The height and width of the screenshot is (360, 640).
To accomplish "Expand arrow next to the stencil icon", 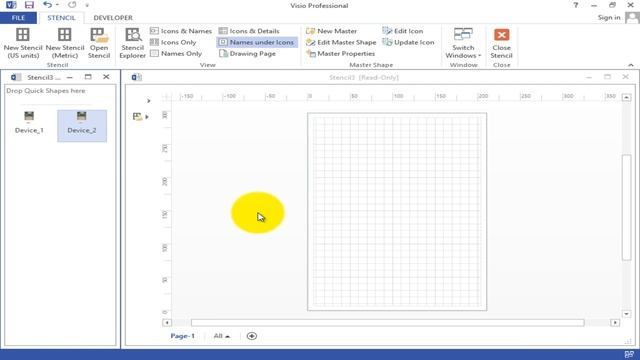I will tap(147, 117).
